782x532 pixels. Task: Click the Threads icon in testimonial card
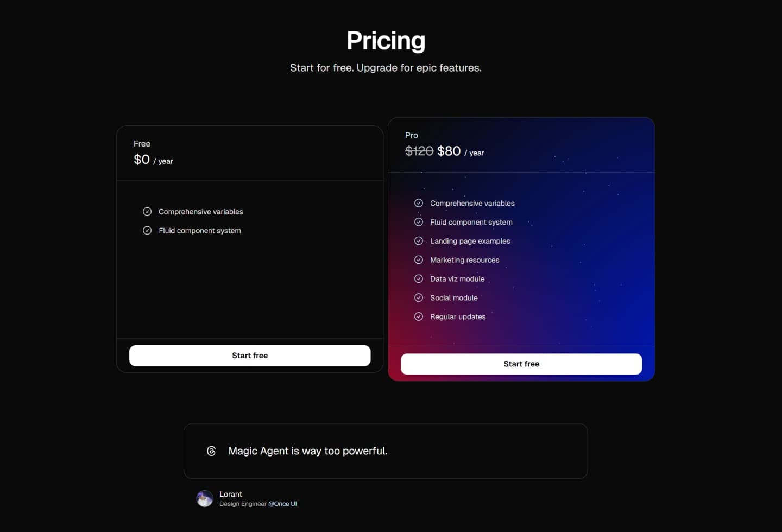coord(211,451)
